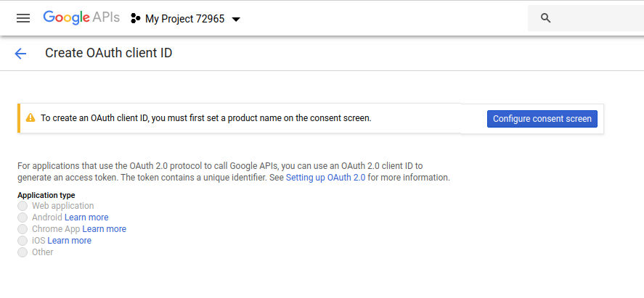Select the Chrome App radio button
The width and height of the screenshot is (644, 298).
(23, 228)
